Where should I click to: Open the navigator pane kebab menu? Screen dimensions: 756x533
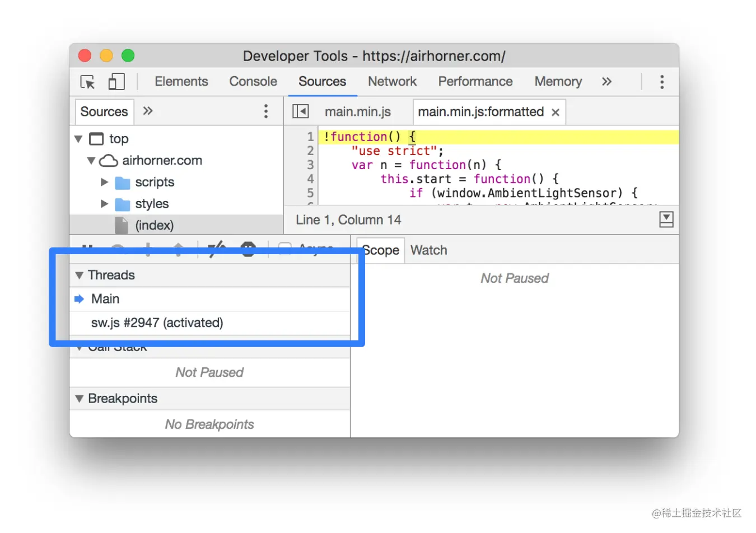click(266, 111)
